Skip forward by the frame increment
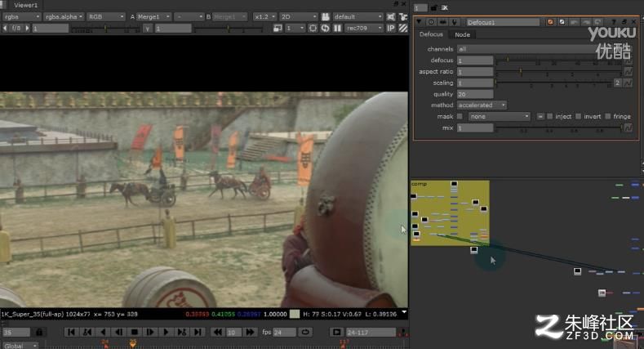Image resolution: width=644 pixels, height=349 pixels. pyautogui.click(x=250, y=332)
